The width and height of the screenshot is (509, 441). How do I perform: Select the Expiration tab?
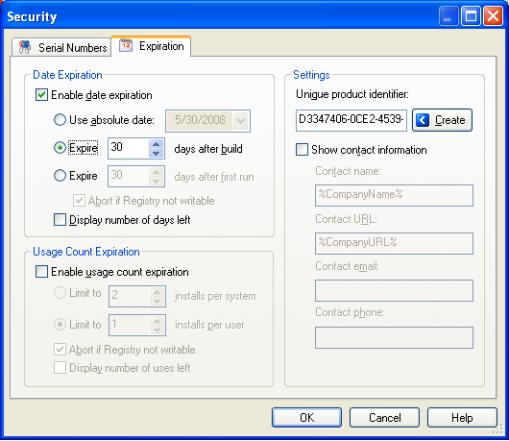(151, 46)
